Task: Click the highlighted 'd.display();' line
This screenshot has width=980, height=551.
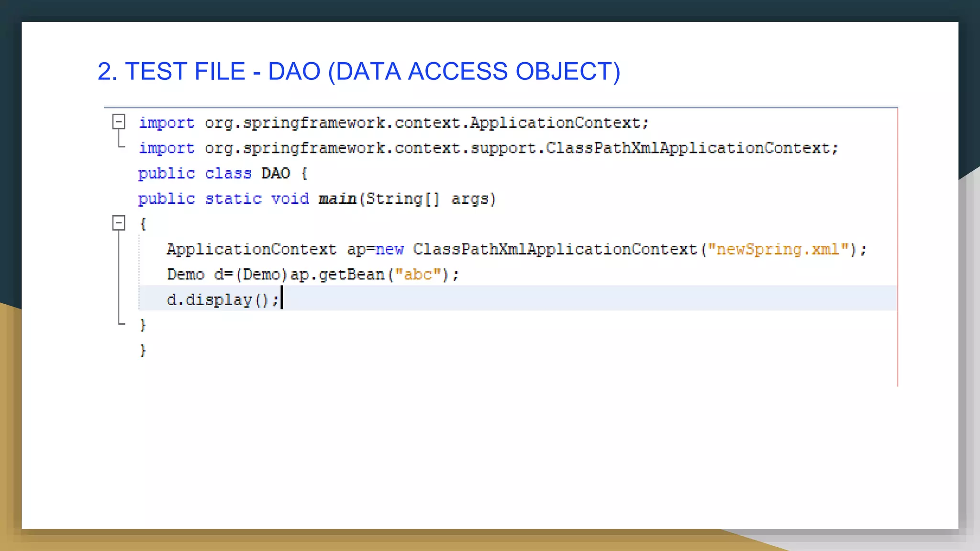Action: pyautogui.click(x=518, y=298)
